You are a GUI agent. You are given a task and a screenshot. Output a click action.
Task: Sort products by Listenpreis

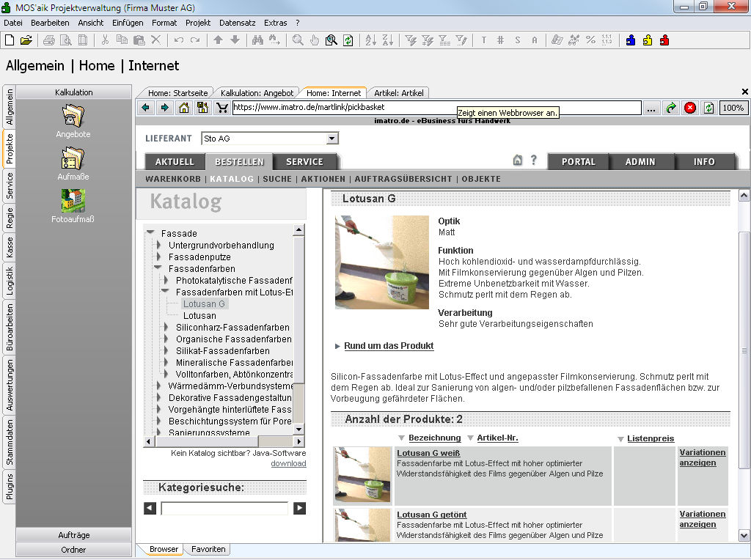(x=651, y=438)
